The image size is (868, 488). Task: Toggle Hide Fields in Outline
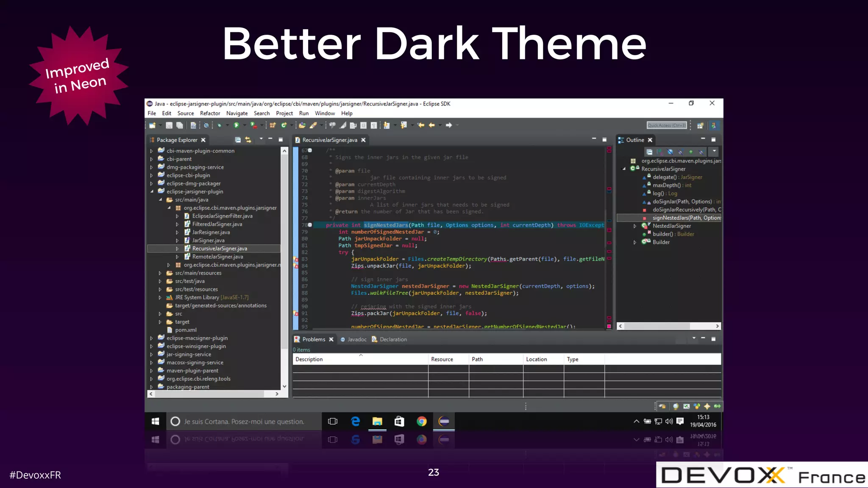(x=670, y=152)
